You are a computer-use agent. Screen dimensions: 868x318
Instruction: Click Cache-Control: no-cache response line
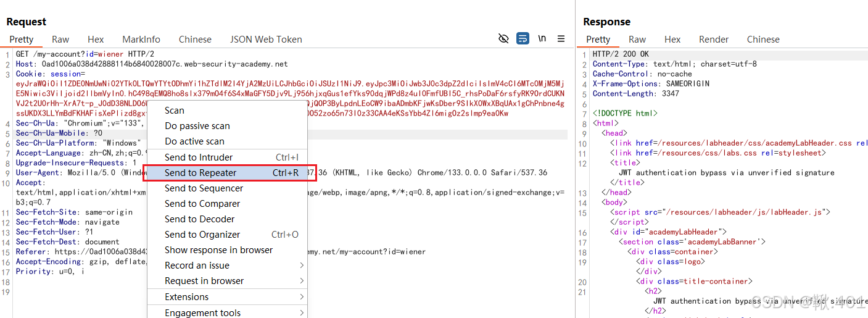(642, 73)
